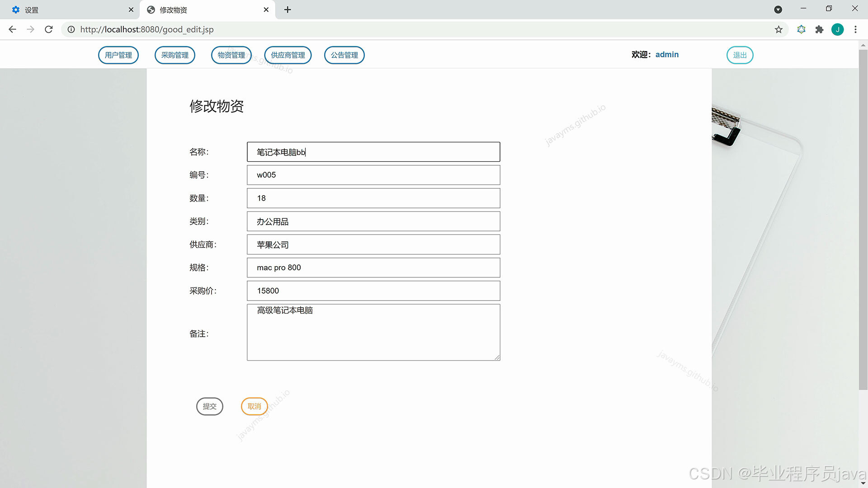Click the 规格 field with mac pro 800
The height and width of the screenshot is (488, 868).
pos(373,267)
